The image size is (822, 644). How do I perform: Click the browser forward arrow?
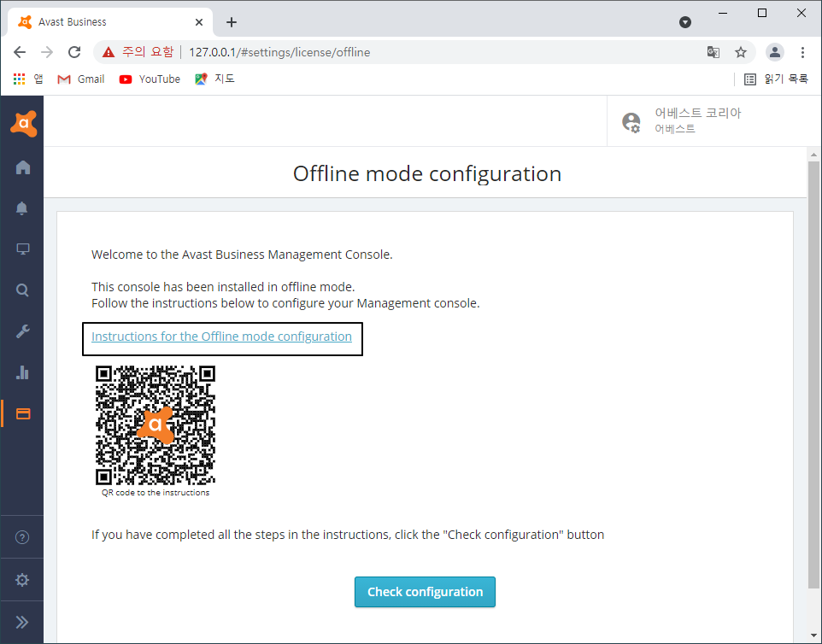(x=47, y=52)
